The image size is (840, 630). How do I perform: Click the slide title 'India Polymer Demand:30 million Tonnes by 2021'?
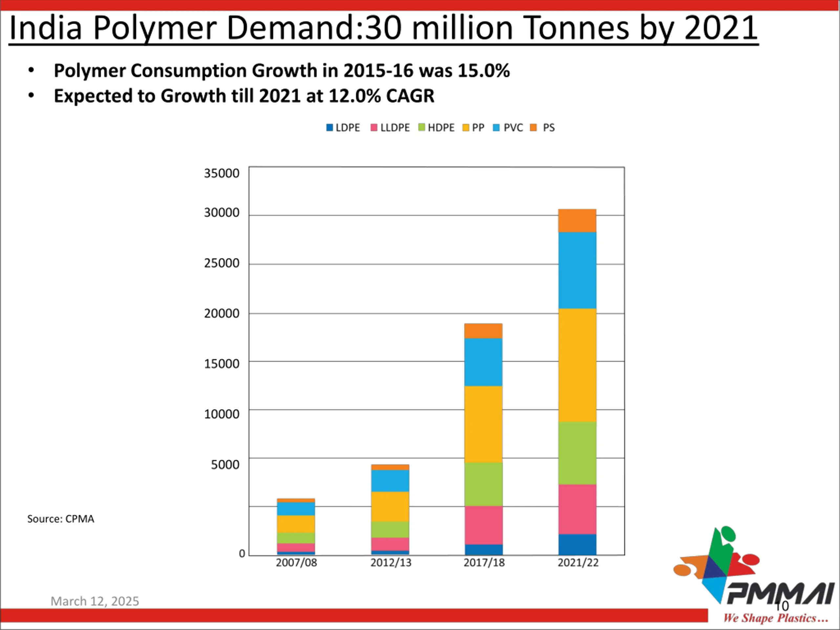(x=384, y=29)
